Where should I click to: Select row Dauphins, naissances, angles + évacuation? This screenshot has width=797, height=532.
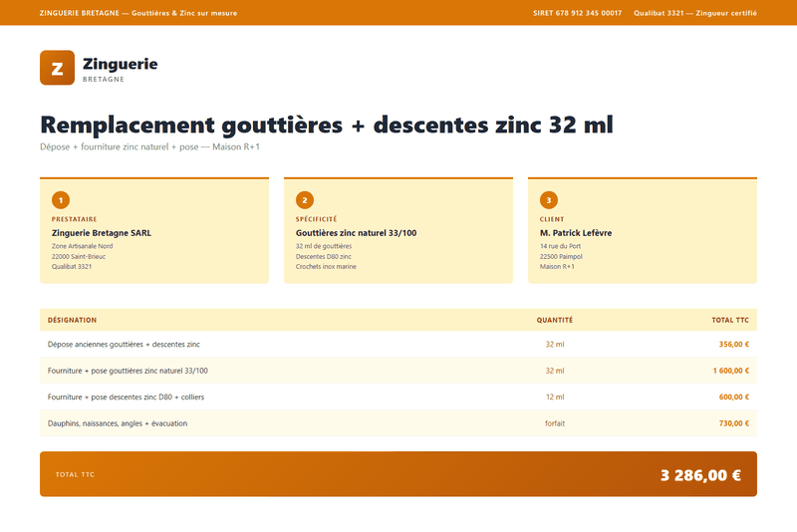[398, 423]
